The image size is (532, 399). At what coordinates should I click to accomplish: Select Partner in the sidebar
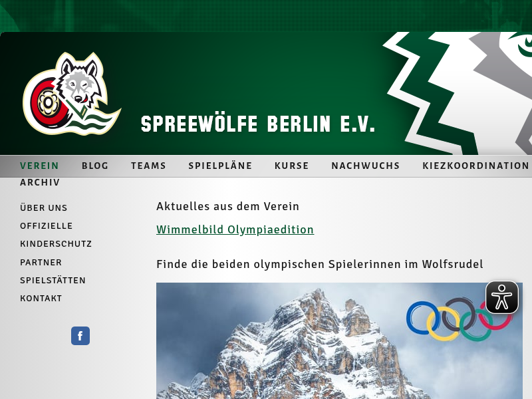[41, 262]
